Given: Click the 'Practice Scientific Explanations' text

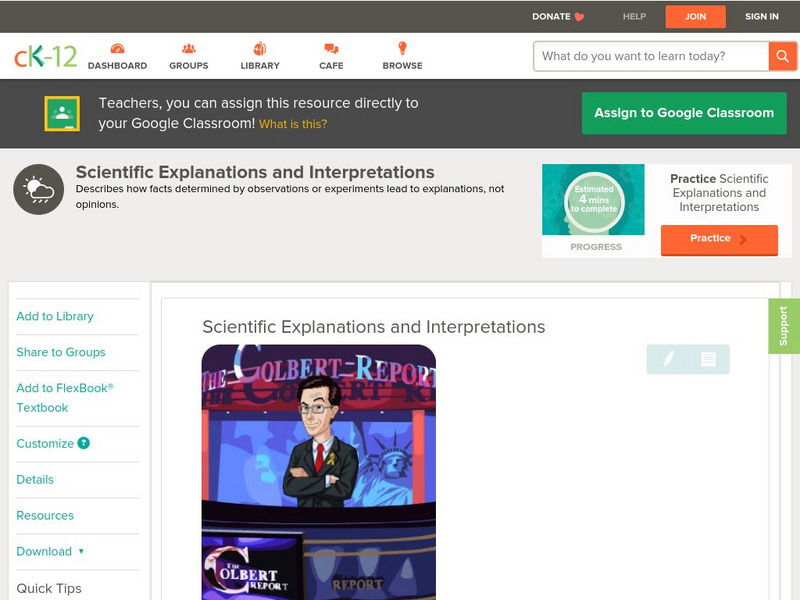Looking at the screenshot, I should point(719,193).
